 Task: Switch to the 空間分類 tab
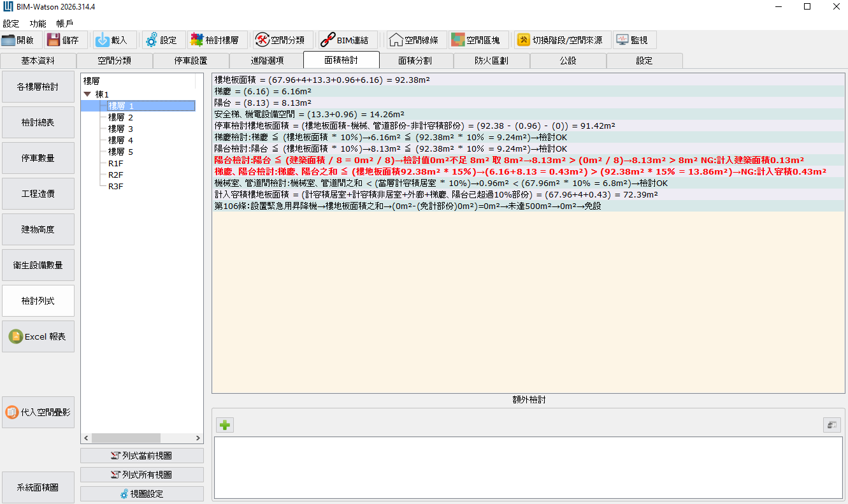pos(115,61)
